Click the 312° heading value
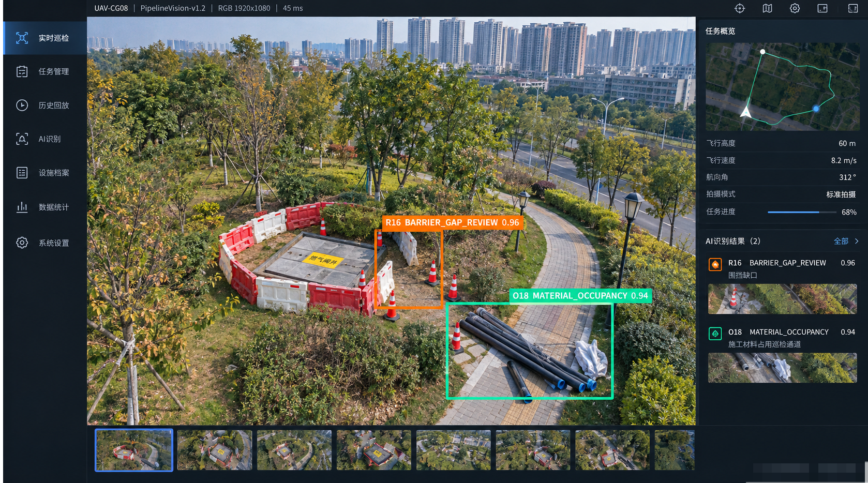The image size is (868, 483). pos(847,177)
